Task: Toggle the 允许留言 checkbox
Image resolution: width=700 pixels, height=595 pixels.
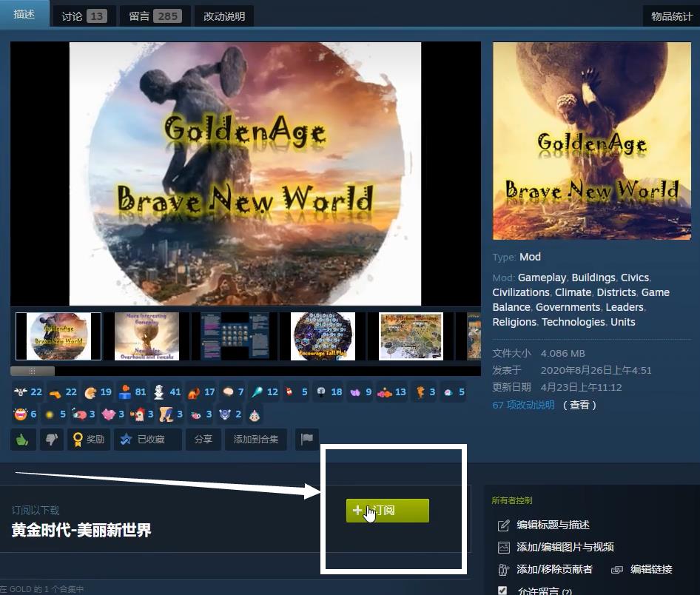Action: coord(502,590)
